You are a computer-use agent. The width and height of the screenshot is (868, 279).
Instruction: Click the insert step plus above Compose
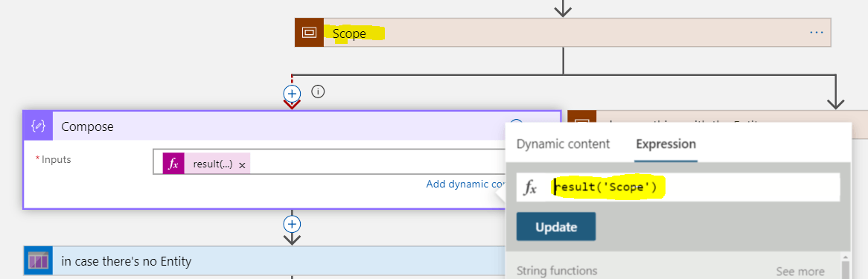coord(292,93)
